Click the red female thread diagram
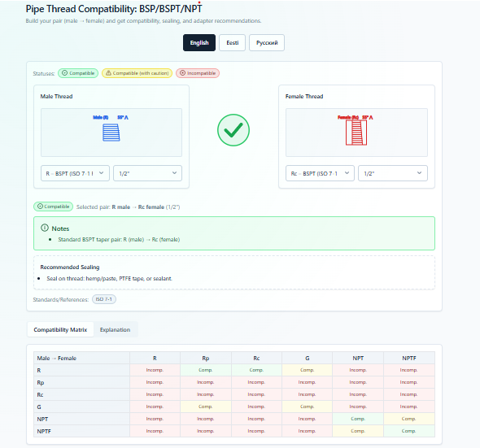The width and height of the screenshot is (480, 448). point(356,133)
